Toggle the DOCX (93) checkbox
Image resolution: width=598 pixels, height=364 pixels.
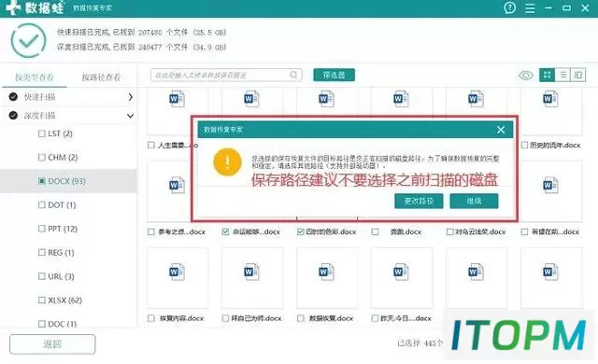coord(42,181)
